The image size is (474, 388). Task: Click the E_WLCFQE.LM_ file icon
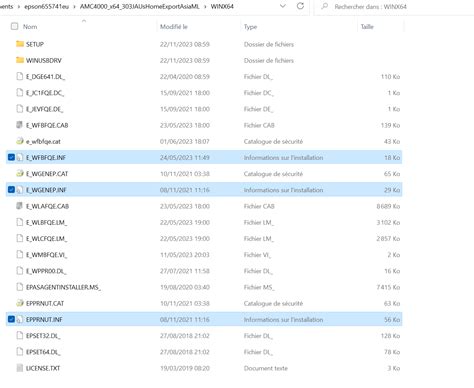pos(20,238)
